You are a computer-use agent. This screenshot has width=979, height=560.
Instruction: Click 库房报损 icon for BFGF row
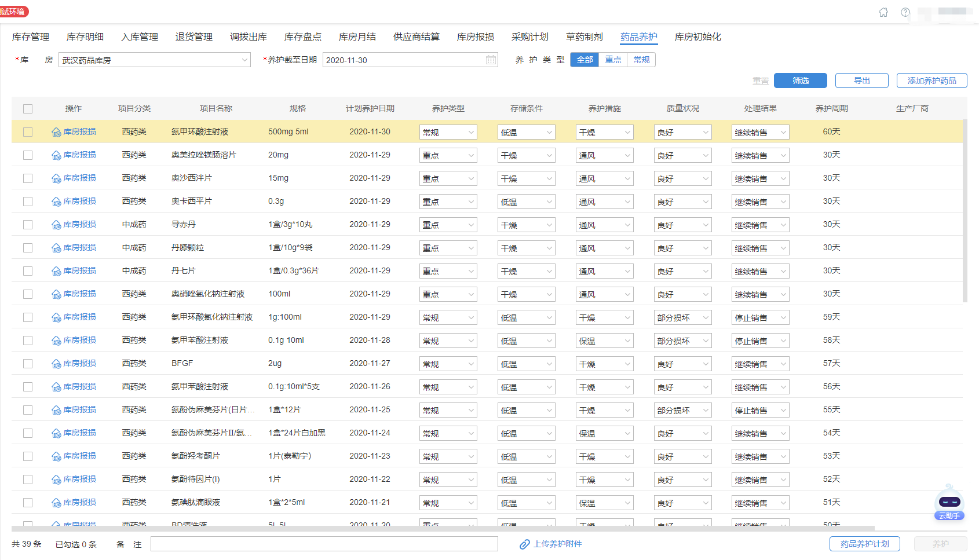56,364
